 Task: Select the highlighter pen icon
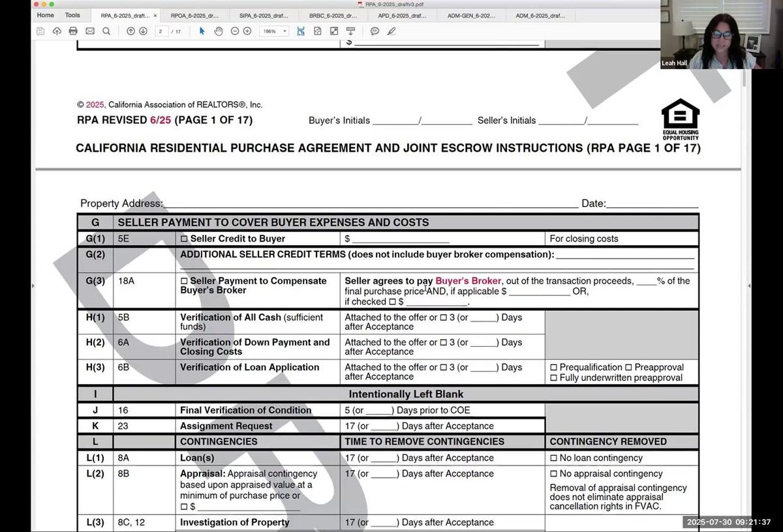point(391,31)
